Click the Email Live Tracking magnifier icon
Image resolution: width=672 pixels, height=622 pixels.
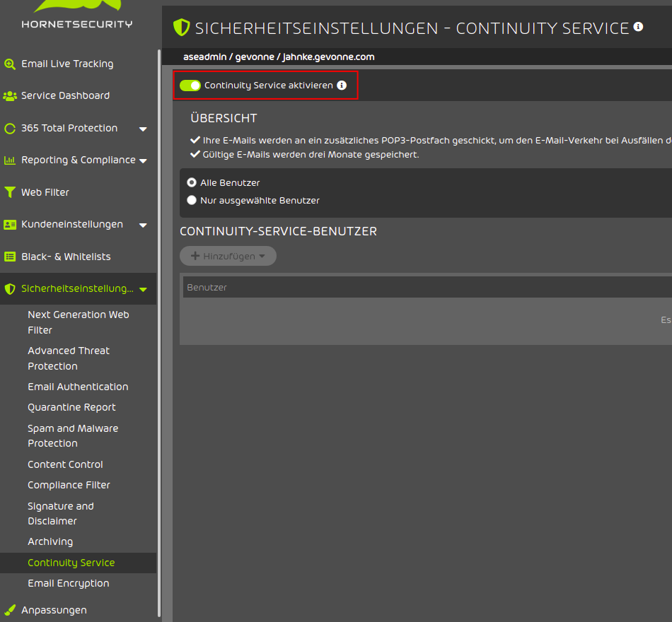[10, 64]
